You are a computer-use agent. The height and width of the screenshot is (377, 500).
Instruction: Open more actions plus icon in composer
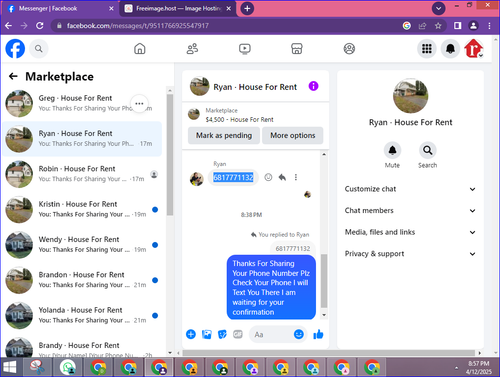pyautogui.click(x=191, y=334)
